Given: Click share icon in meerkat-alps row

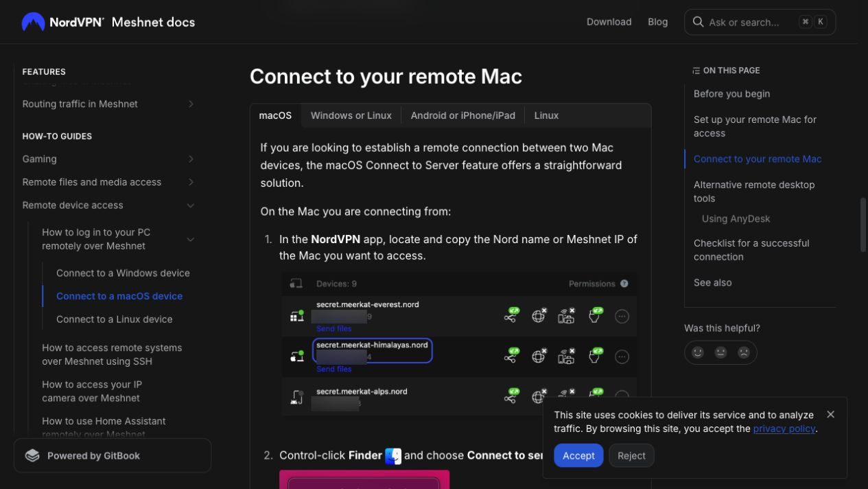Looking at the screenshot, I should pyautogui.click(x=511, y=396).
